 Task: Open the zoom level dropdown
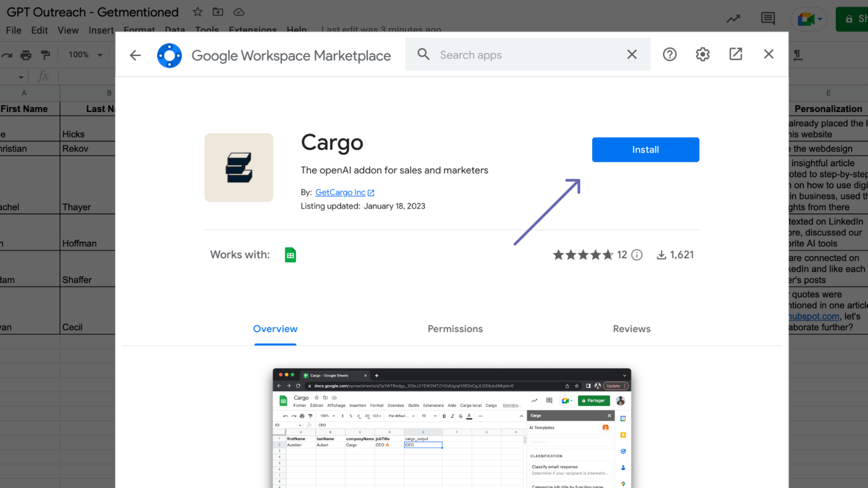pyautogui.click(x=84, y=54)
